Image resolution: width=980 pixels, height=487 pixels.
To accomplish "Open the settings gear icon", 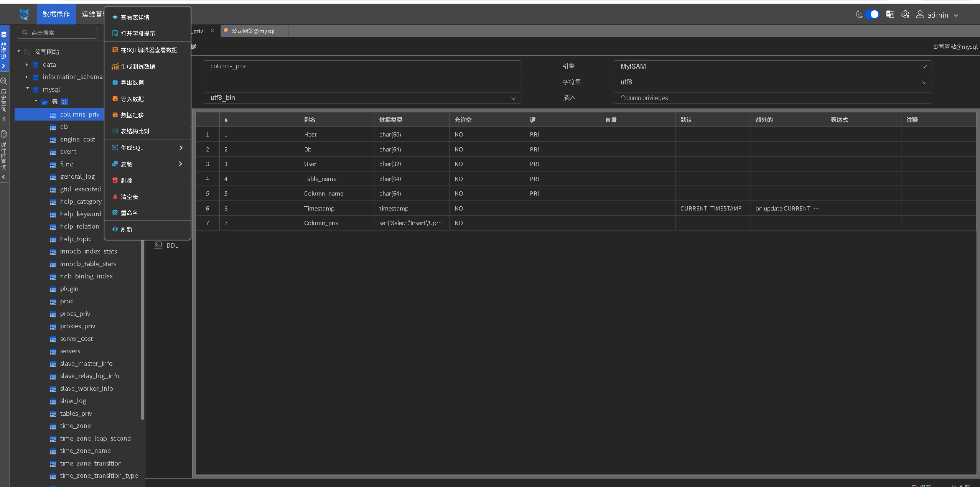I will pos(905,15).
